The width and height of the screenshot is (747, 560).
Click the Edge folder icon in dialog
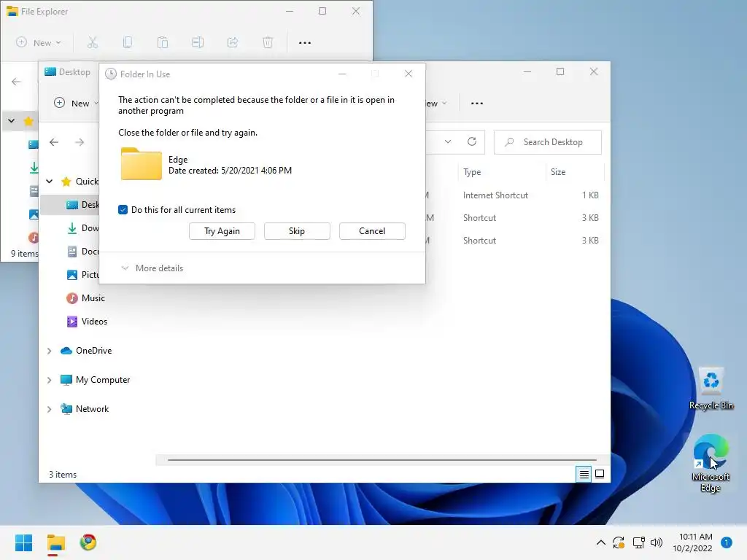(x=142, y=164)
